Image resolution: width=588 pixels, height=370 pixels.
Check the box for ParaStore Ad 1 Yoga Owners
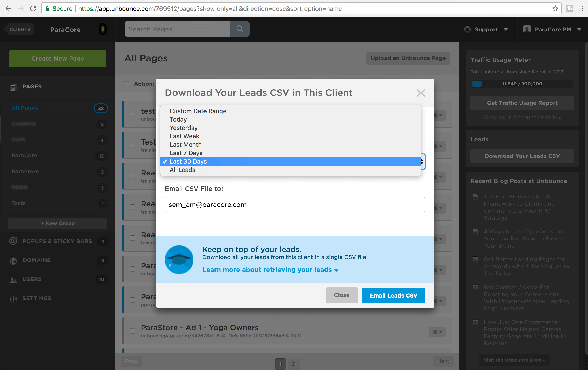[x=133, y=331]
